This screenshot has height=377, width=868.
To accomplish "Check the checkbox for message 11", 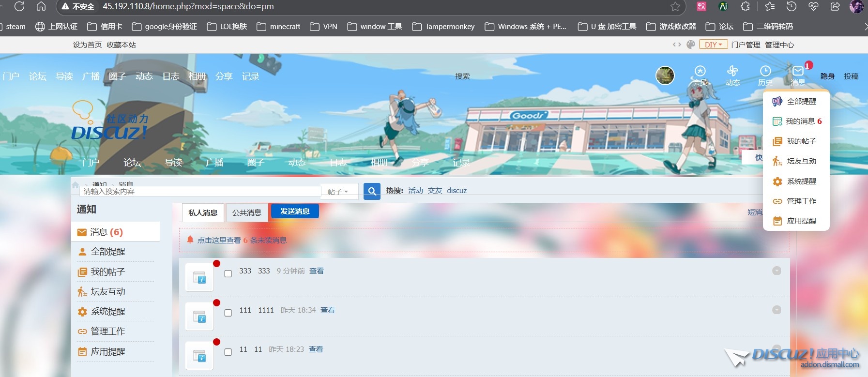I will click(x=228, y=352).
